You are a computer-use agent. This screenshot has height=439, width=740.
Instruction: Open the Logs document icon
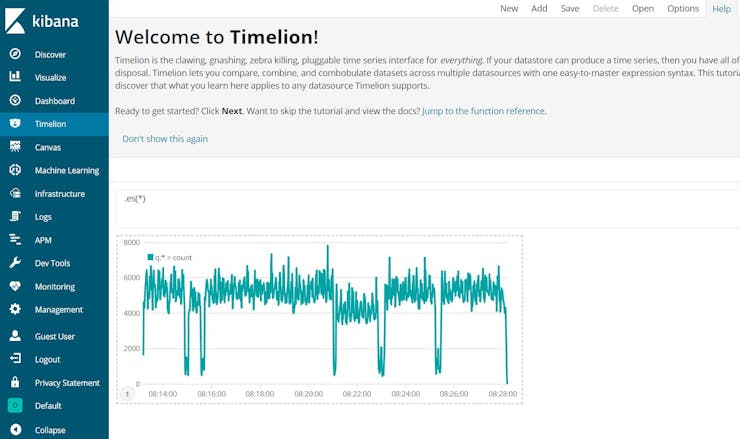click(x=15, y=216)
